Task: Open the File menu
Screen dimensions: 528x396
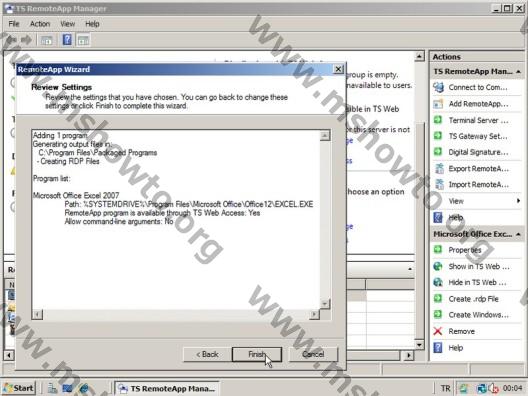Action: pos(14,24)
